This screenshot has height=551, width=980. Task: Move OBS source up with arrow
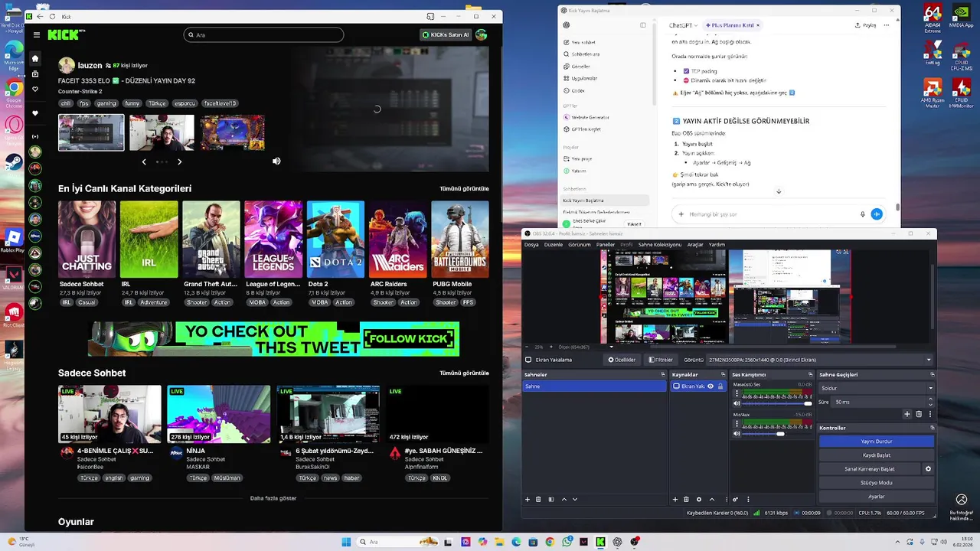[x=712, y=499]
